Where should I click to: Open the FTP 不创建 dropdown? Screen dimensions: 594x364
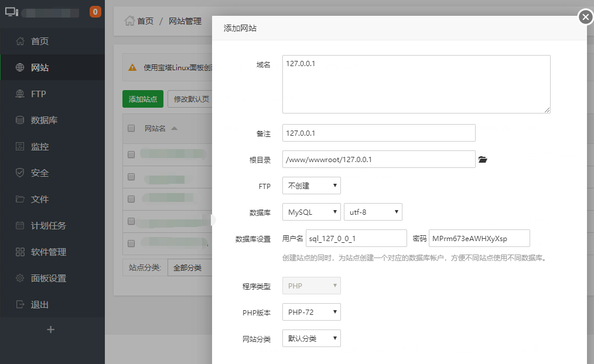tap(311, 186)
